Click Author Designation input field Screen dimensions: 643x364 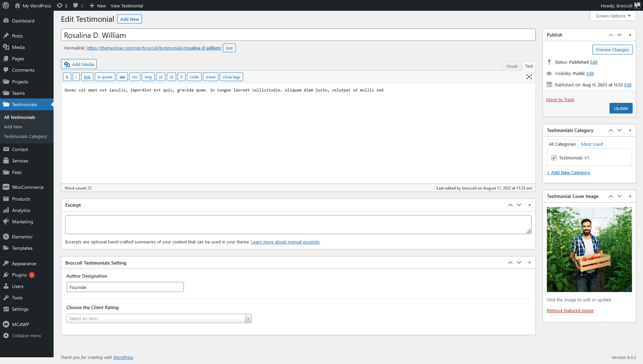125,287
